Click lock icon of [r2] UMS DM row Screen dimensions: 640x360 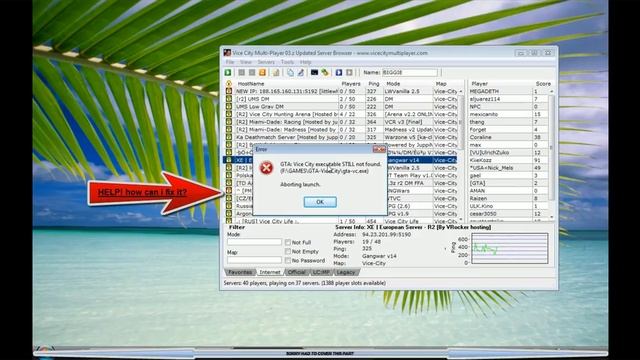(229, 99)
